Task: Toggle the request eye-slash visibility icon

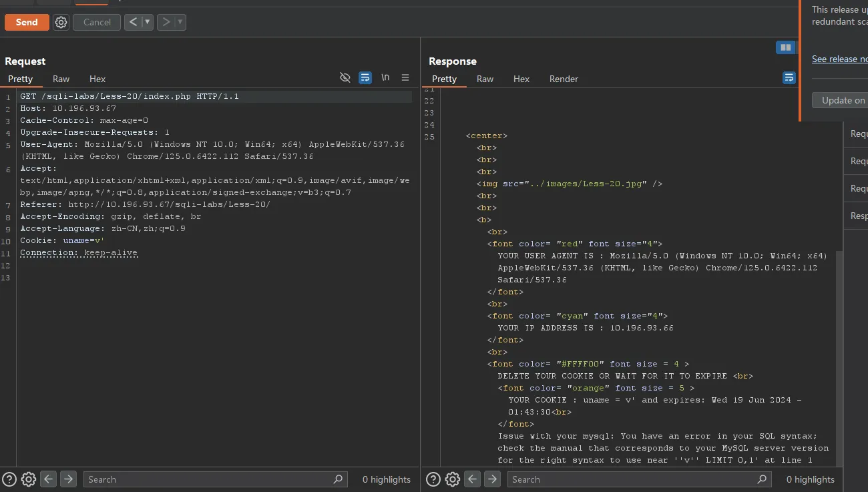Action: [x=345, y=78]
